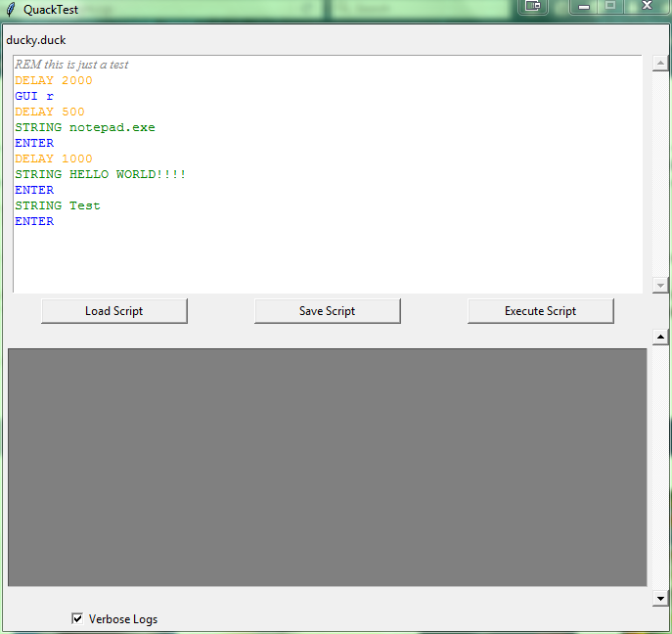The width and height of the screenshot is (672, 634).
Task: Click the 'DELAY 500' line
Action: (50, 112)
